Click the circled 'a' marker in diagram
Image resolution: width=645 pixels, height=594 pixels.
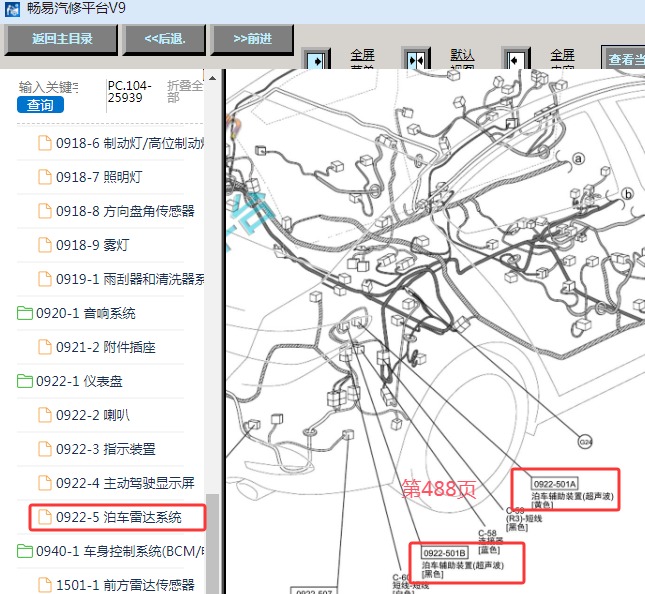click(x=578, y=159)
